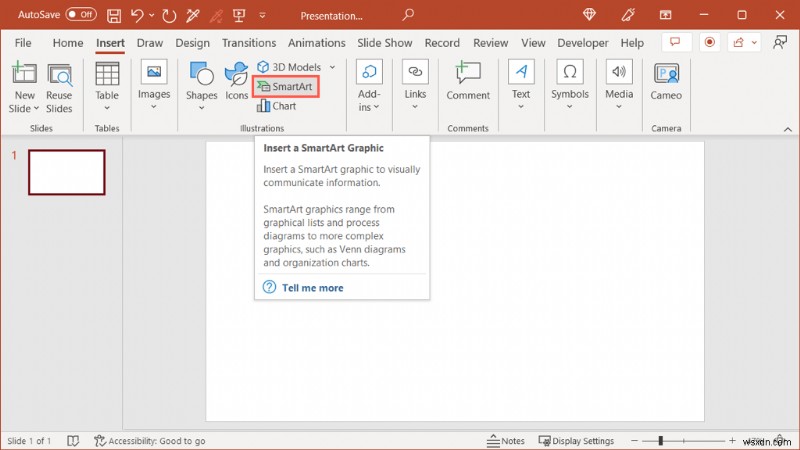Image resolution: width=800 pixels, height=450 pixels.
Task: Expand the Share dropdown arrow
Action: (754, 42)
